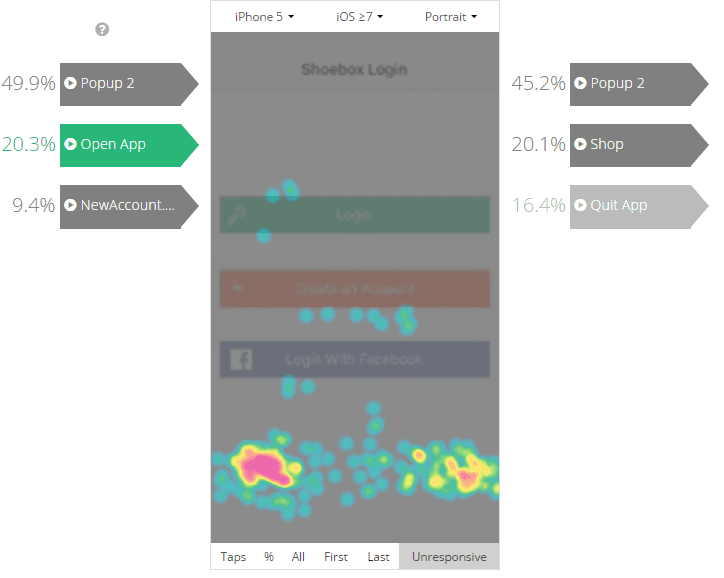Click the Facebook logo icon
Screen dimensions: 724x578
(x=241, y=360)
